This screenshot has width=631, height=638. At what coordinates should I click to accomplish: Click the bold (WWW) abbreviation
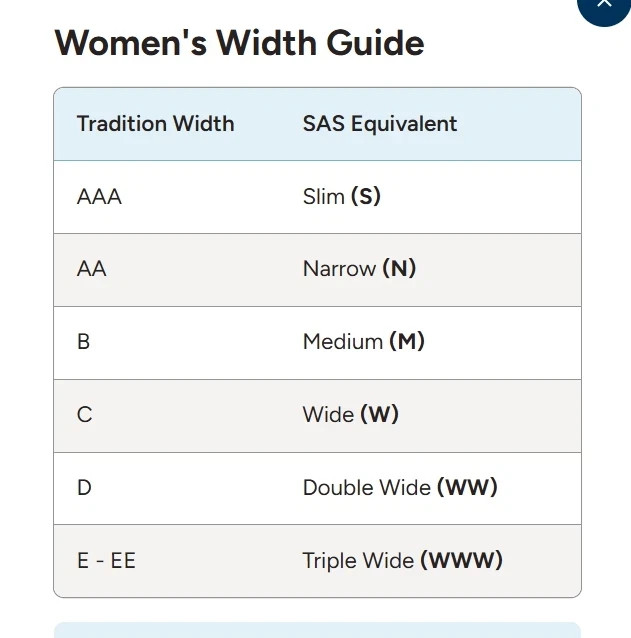click(461, 560)
